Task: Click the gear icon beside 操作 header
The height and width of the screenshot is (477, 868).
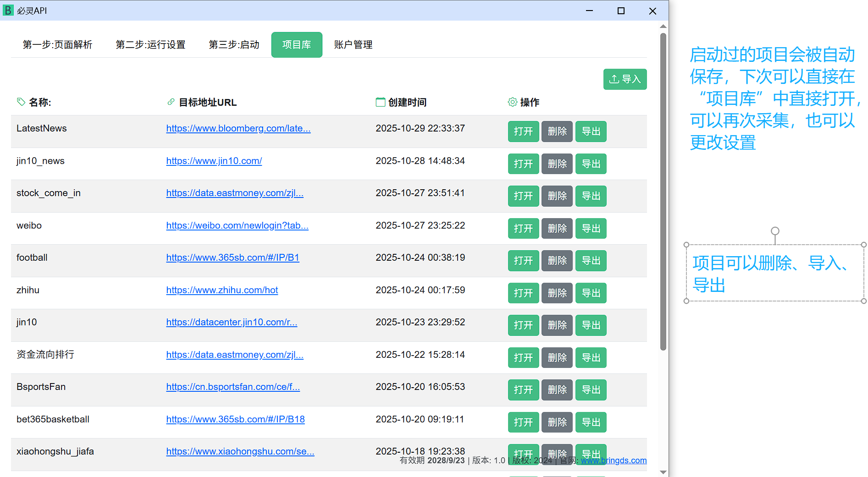Action: (x=512, y=102)
